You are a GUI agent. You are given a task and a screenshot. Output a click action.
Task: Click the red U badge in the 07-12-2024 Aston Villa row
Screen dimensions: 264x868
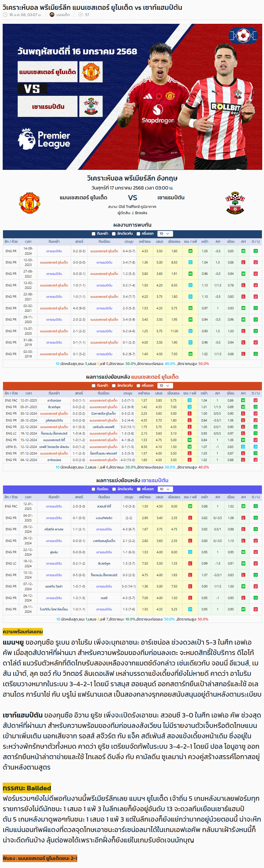pyautogui.click(x=256, y=586)
